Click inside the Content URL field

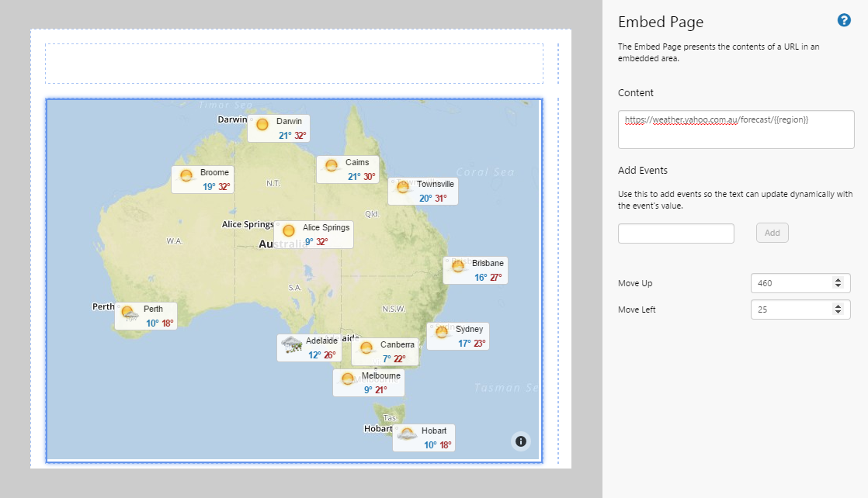tap(735, 127)
